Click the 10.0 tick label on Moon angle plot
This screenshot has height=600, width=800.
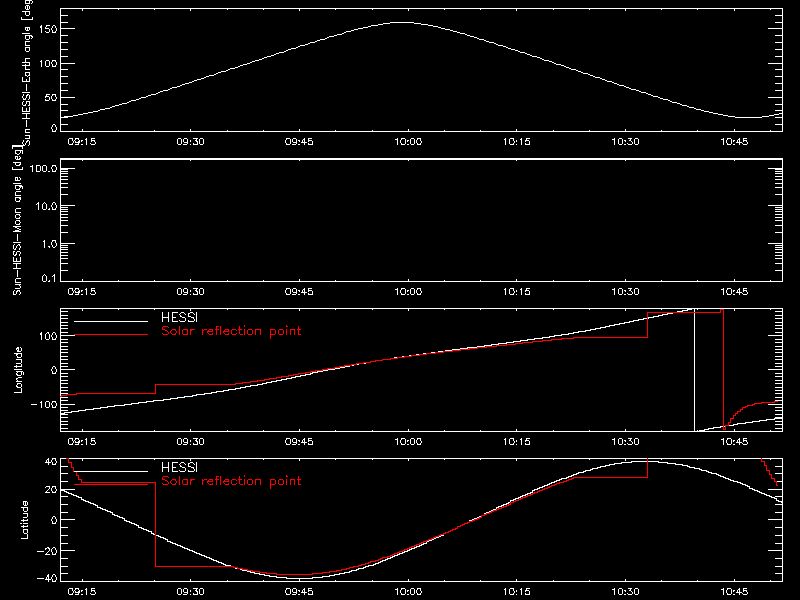click(46, 206)
